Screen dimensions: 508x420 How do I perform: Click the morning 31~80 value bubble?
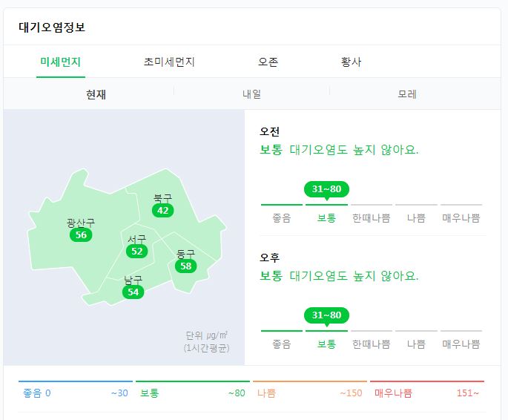[x=326, y=189]
